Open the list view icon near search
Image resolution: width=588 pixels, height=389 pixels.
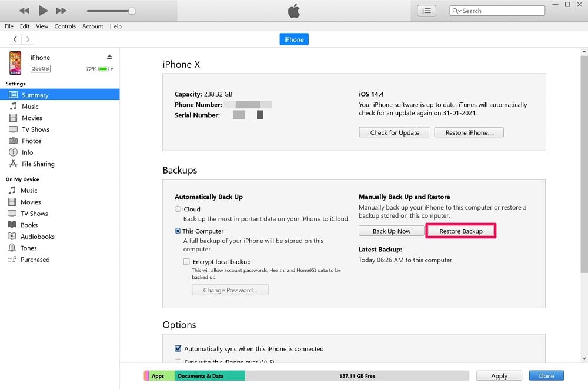tap(427, 11)
